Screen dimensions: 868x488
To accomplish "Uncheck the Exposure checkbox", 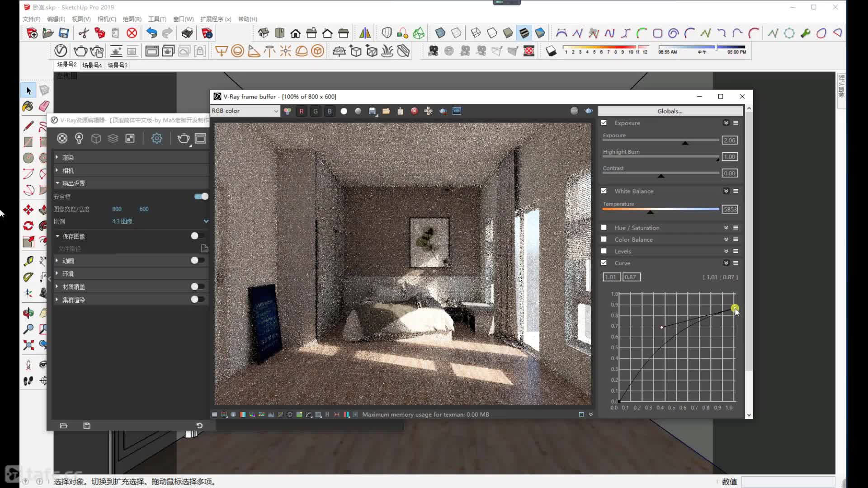I will tap(604, 123).
